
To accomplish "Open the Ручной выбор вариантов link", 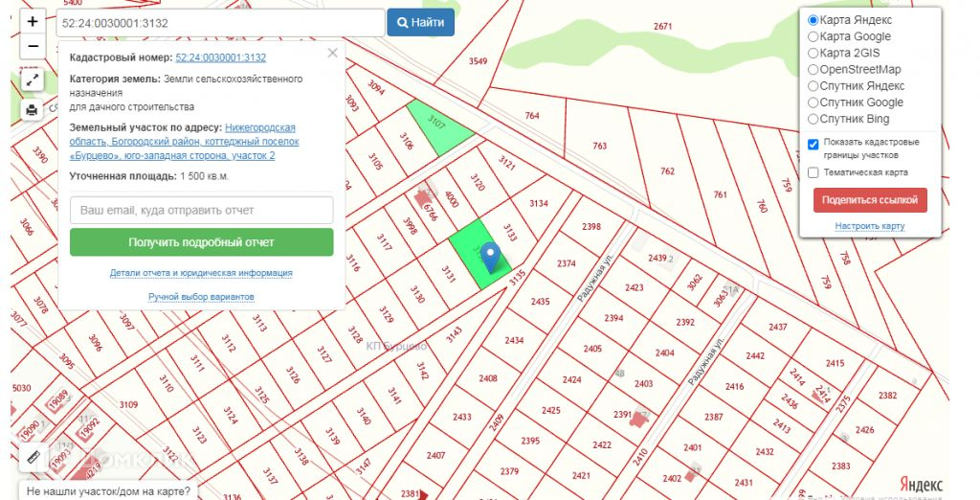I will pyautogui.click(x=201, y=297).
